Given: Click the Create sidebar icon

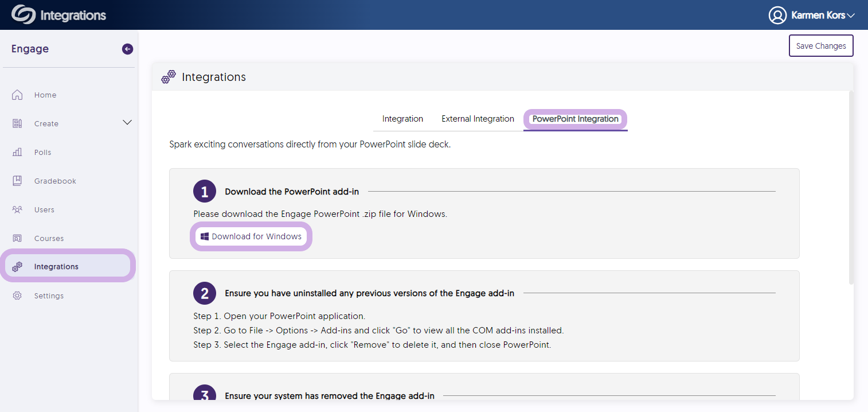Looking at the screenshot, I should [x=17, y=123].
